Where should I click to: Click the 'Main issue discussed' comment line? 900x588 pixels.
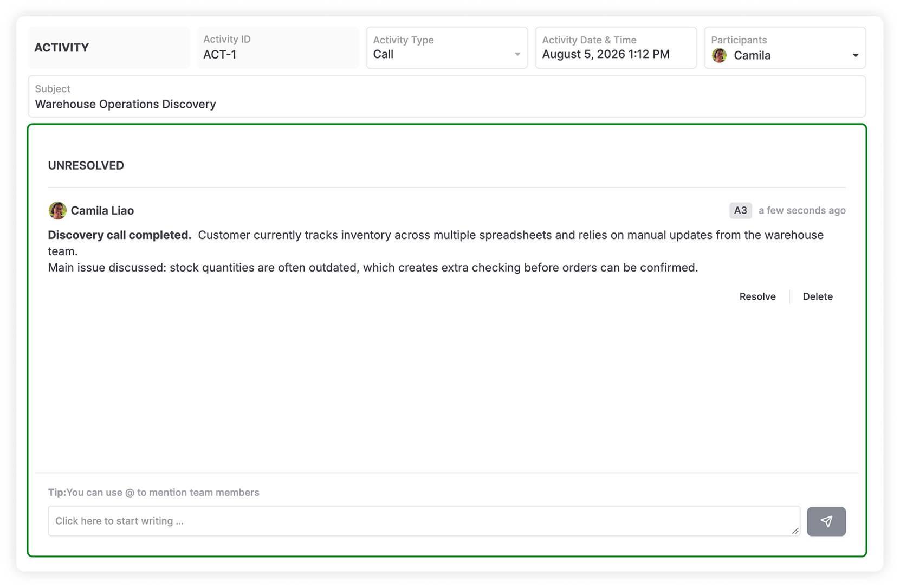[373, 267]
